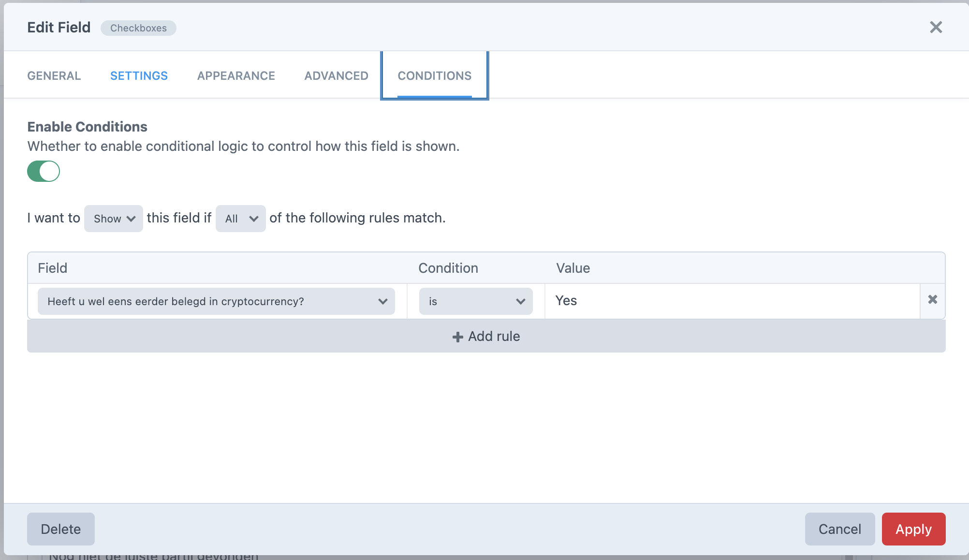The image size is (969, 560).
Task: Click the plus icon next to Add rule
Action: point(457,336)
